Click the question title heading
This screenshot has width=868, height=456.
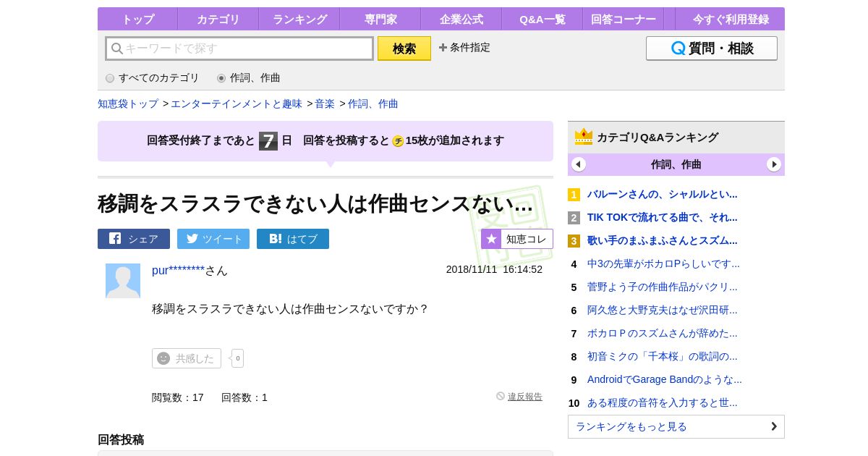click(x=315, y=204)
